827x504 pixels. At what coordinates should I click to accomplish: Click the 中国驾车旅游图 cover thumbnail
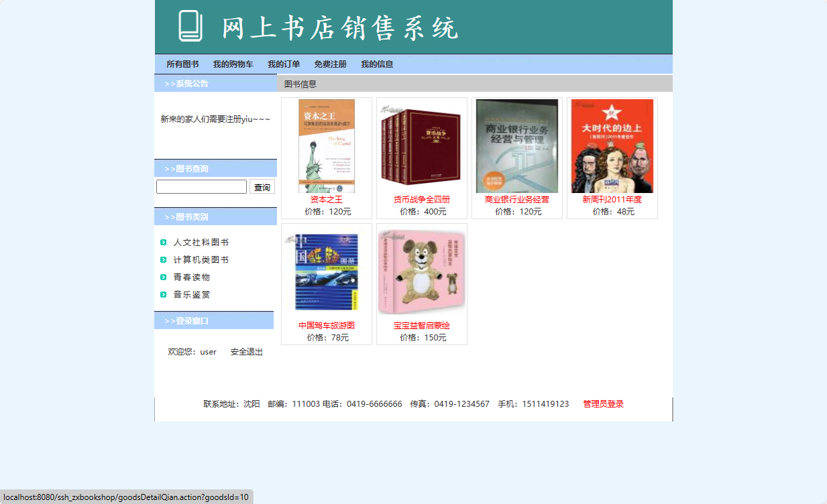click(x=326, y=271)
